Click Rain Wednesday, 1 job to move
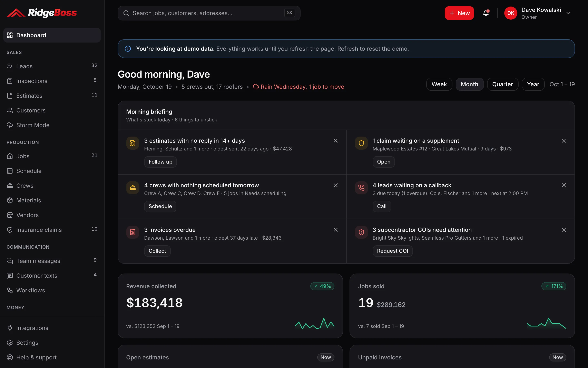 click(x=298, y=87)
